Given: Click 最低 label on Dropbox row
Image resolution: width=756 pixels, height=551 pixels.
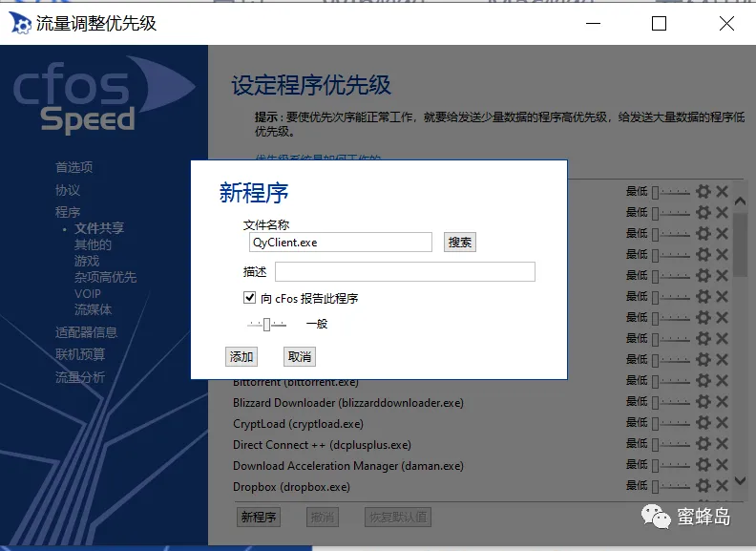Looking at the screenshot, I should 637,485.
